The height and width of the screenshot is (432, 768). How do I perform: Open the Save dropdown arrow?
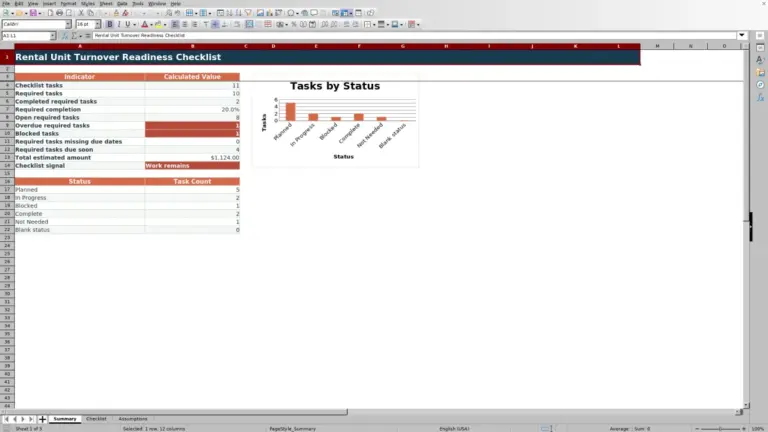[x=39, y=13]
